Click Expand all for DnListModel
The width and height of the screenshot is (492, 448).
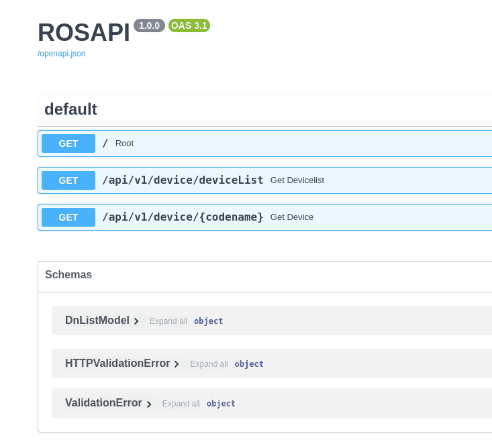click(x=168, y=321)
